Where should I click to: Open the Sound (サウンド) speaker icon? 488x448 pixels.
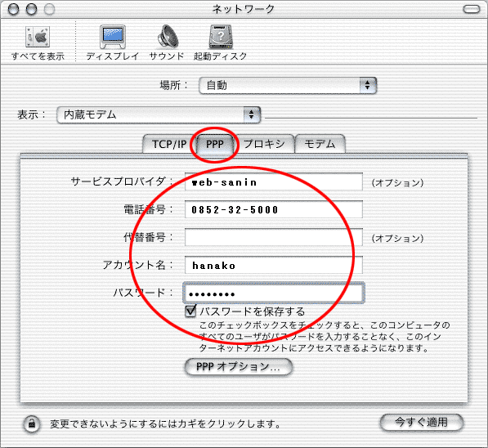coord(168,37)
